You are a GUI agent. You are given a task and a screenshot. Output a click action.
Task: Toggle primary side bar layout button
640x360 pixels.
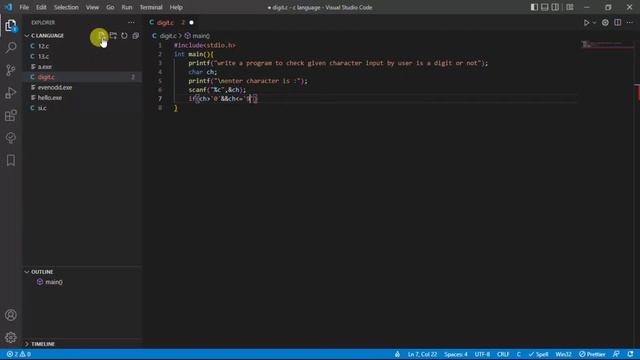point(534,7)
